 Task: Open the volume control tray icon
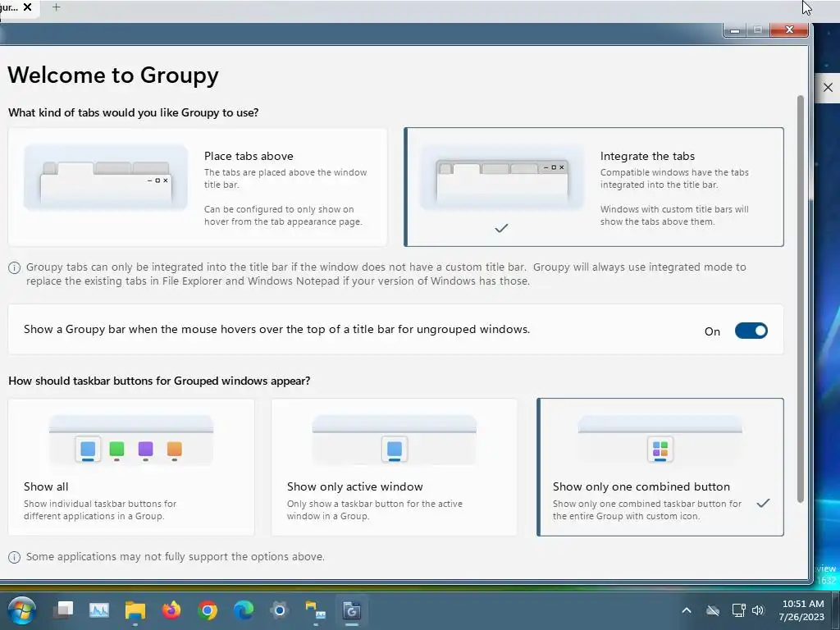[x=758, y=610]
